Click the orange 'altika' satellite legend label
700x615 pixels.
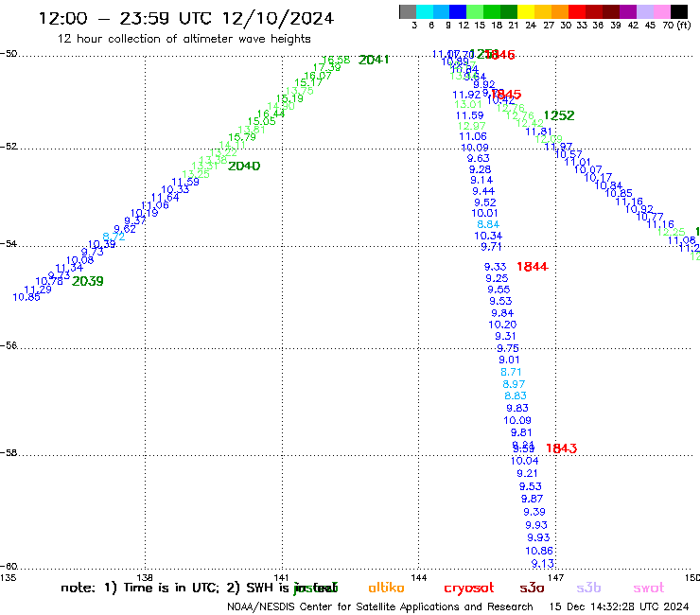click(386, 588)
